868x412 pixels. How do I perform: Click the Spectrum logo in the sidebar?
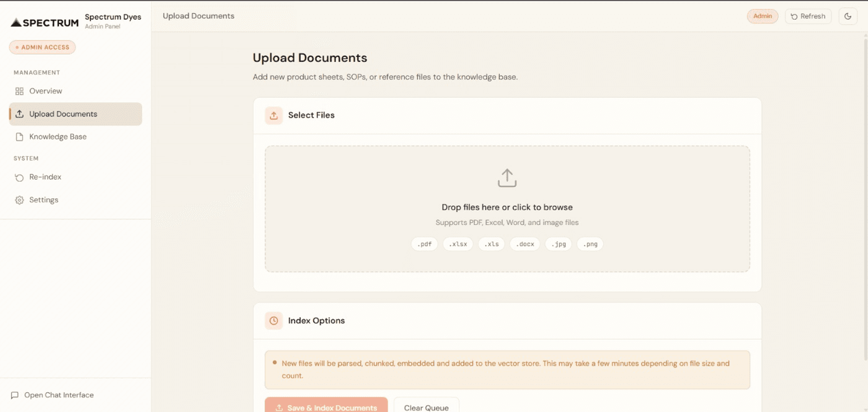click(45, 22)
